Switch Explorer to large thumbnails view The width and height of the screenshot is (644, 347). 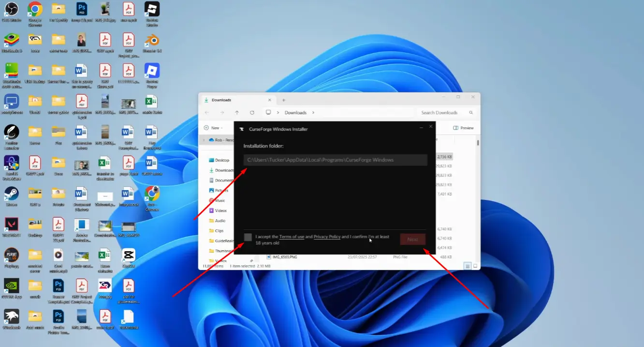click(475, 266)
